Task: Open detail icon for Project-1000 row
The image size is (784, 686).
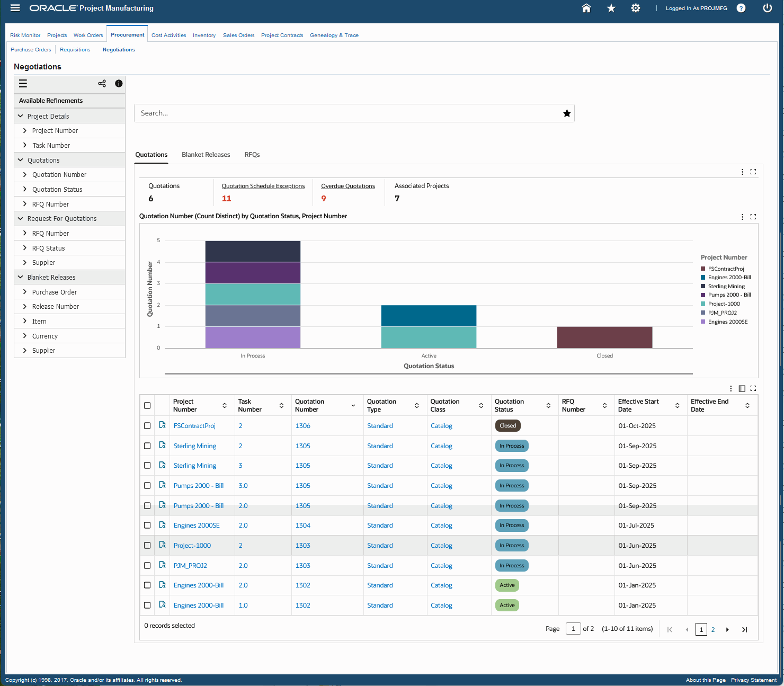Action: click(163, 545)
